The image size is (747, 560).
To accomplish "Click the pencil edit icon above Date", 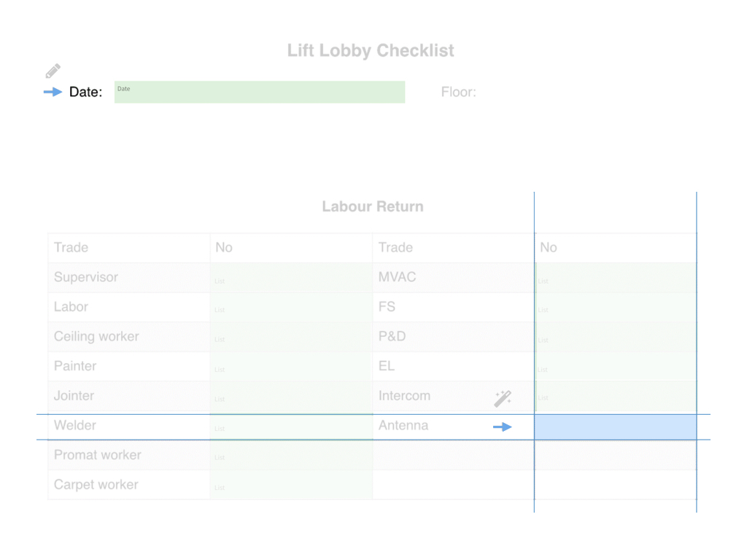I will pos(53,71).
